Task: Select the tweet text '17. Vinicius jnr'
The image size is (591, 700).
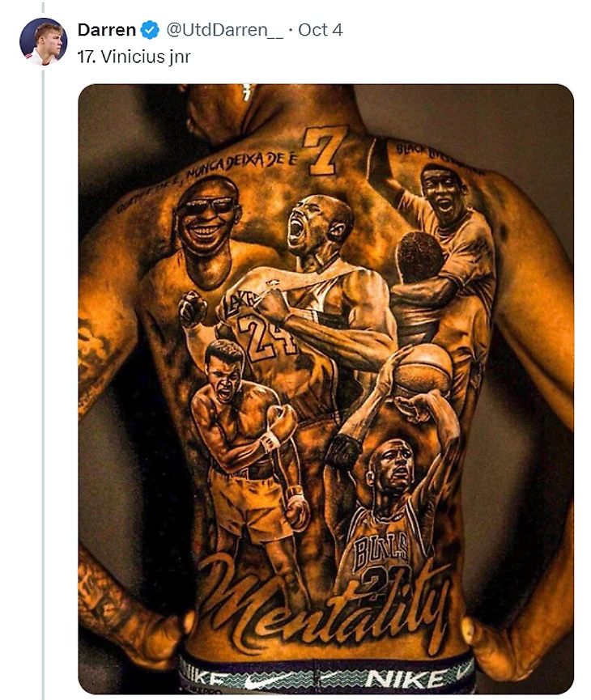Action: [x=134, y=57]
